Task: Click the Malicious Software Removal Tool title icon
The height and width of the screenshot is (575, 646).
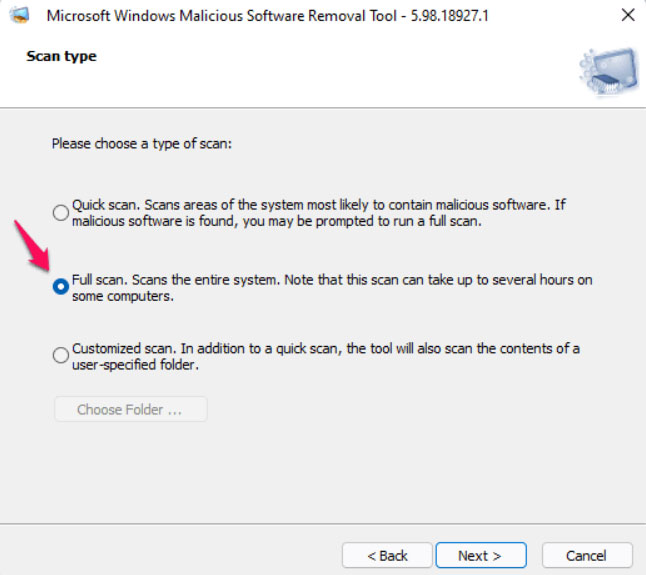Action: pos(18,16)
